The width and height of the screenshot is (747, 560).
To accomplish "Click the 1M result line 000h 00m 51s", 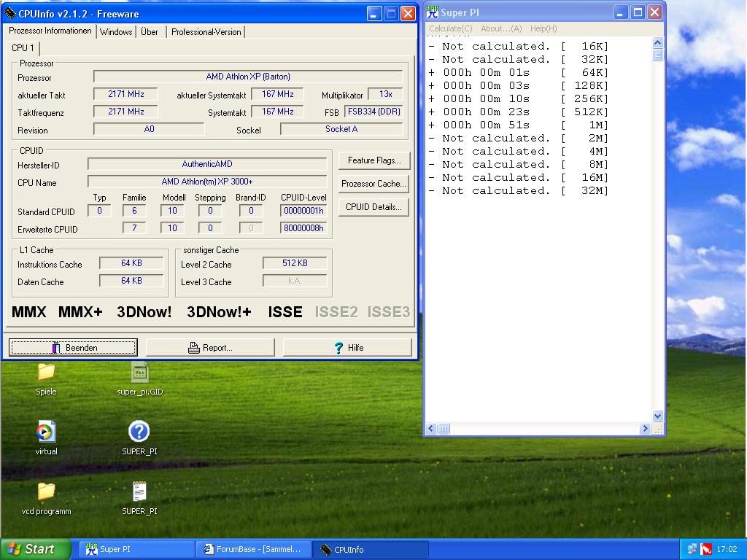I will (519, 125).
